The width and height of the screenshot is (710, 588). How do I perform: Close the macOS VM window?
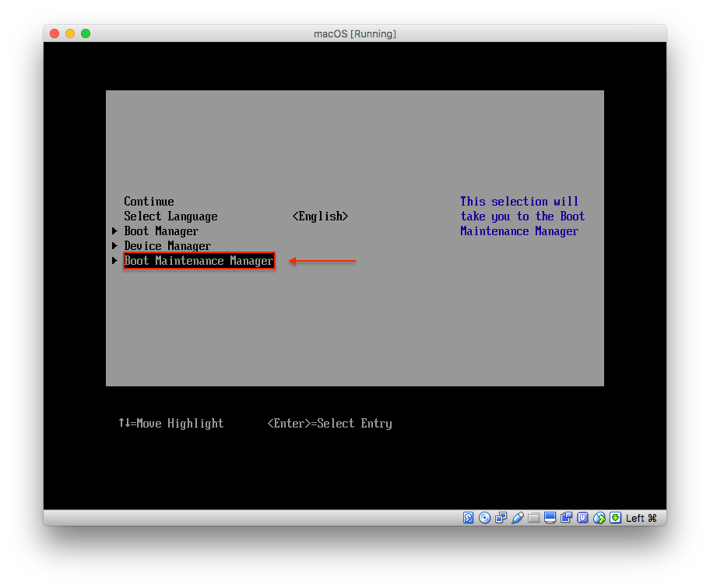point(54,33)
